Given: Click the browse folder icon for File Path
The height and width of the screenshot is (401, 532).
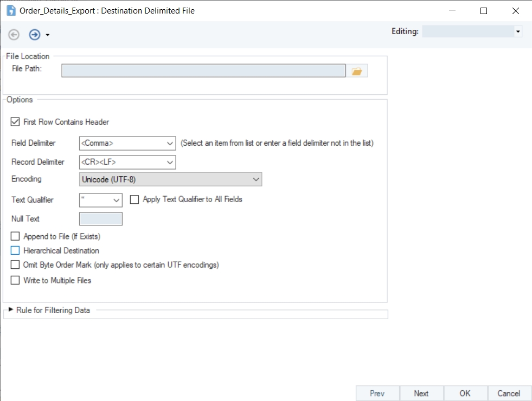Looking at the screenshot, I should tap(356, 71).
